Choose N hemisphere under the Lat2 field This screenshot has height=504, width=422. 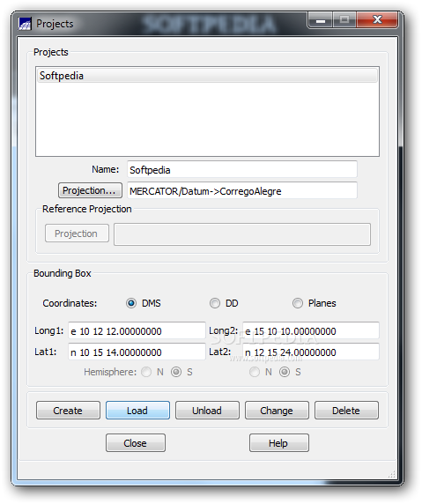pos(255,372)
